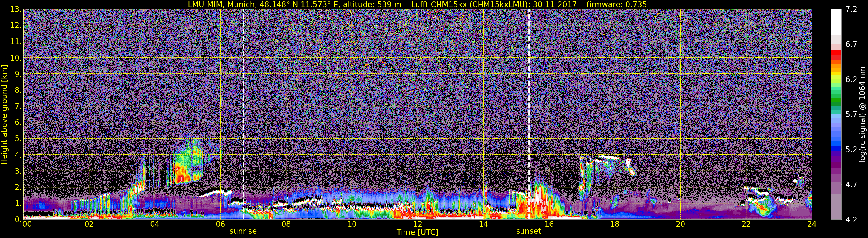This screenshot has width=868, height=238.
Task: Click the time axis tick label 24
Action: click(x=811, y=224)
